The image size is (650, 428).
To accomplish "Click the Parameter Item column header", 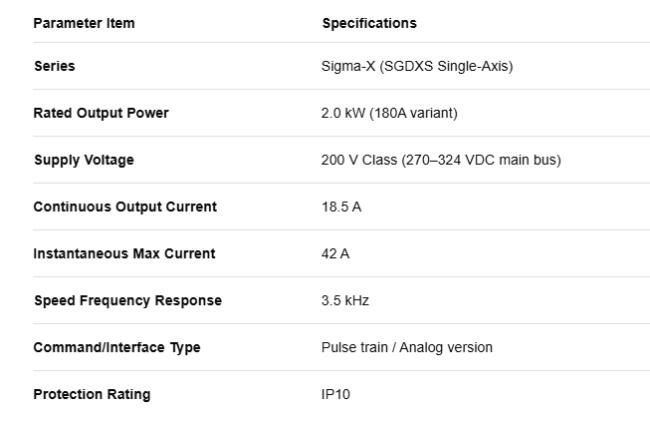I will tap(84, 23).
